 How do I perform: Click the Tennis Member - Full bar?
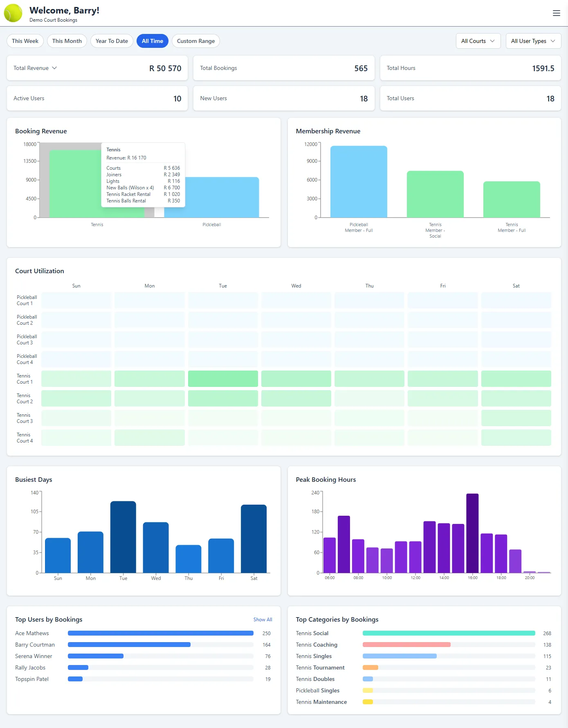tap(512, 200)
